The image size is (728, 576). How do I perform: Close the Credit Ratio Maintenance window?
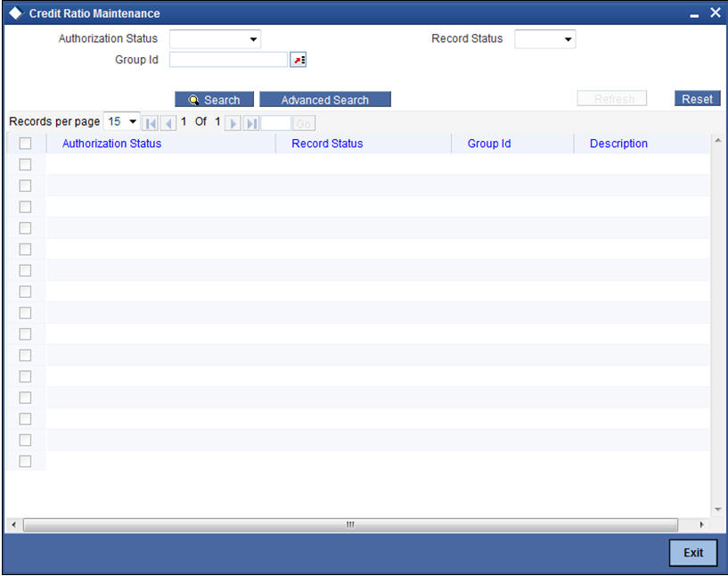pyautogui.click(x=716, y=13)
